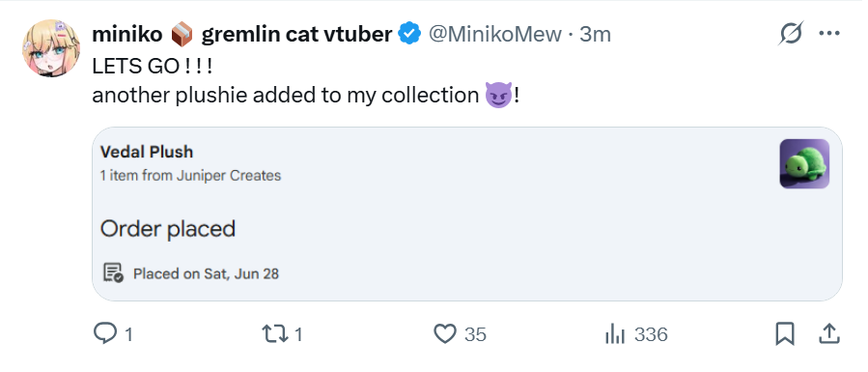View analytics bar chart icon

[615, 333]
